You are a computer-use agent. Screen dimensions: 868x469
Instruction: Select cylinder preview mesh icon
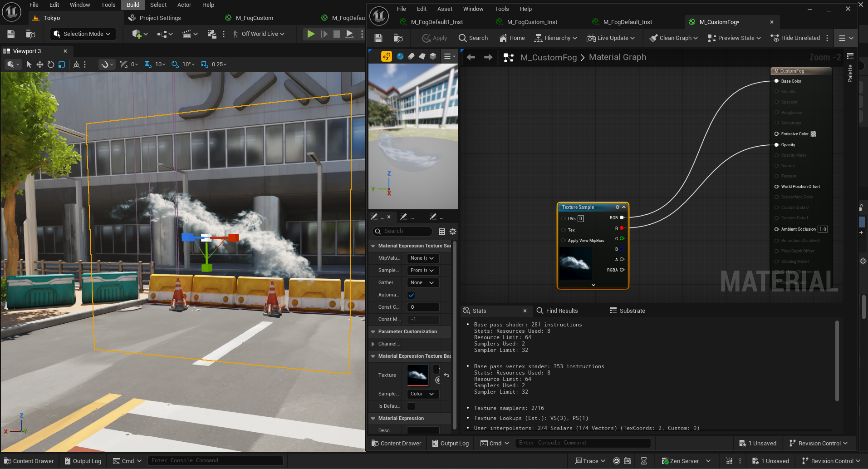[x=411, y=56]
